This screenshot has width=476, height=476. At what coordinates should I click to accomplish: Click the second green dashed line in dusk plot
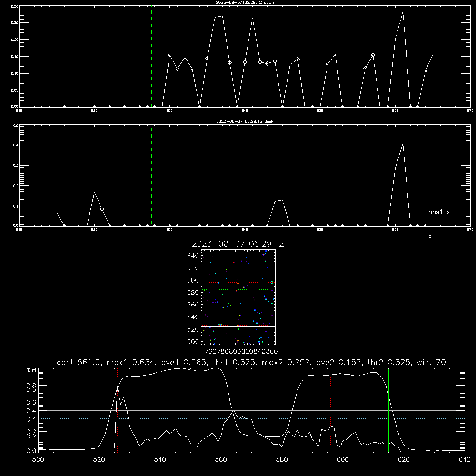pyautogui.click(x=263, y=176)
